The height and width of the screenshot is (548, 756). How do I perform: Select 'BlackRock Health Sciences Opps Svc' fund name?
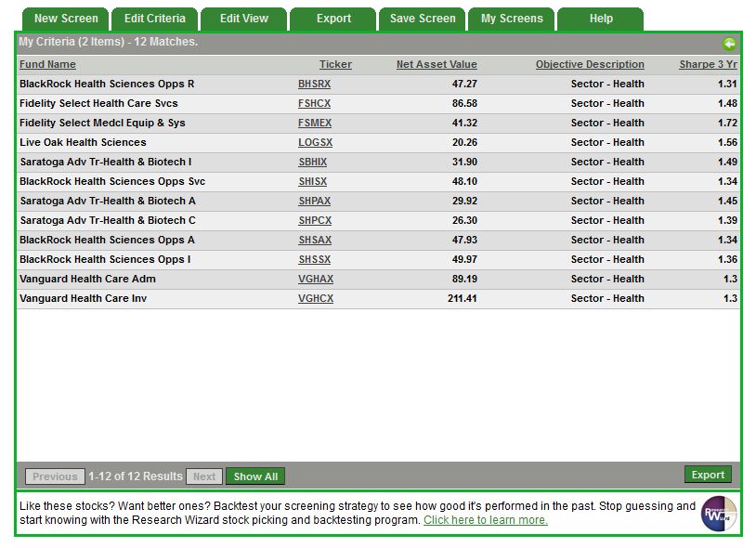[x=112, y=182]
